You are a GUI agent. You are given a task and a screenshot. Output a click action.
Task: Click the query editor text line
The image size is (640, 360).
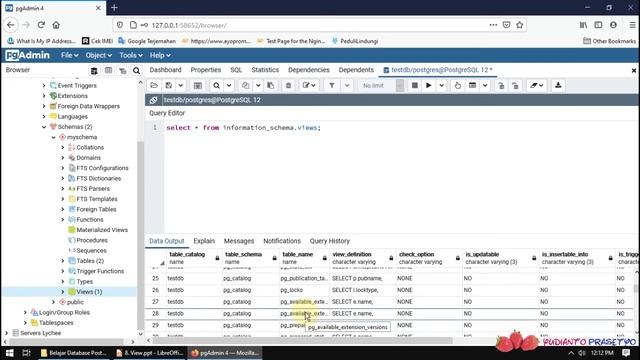(x=243, y=128)
